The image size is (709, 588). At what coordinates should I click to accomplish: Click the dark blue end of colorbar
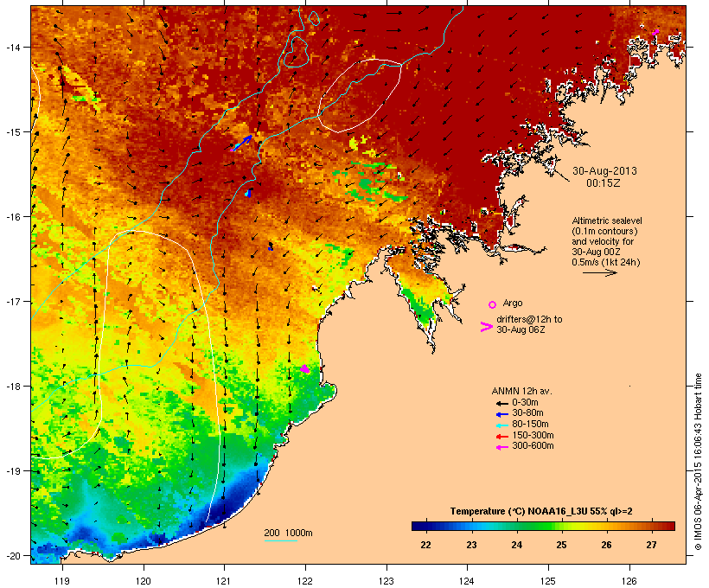click(x=418, y=526)
